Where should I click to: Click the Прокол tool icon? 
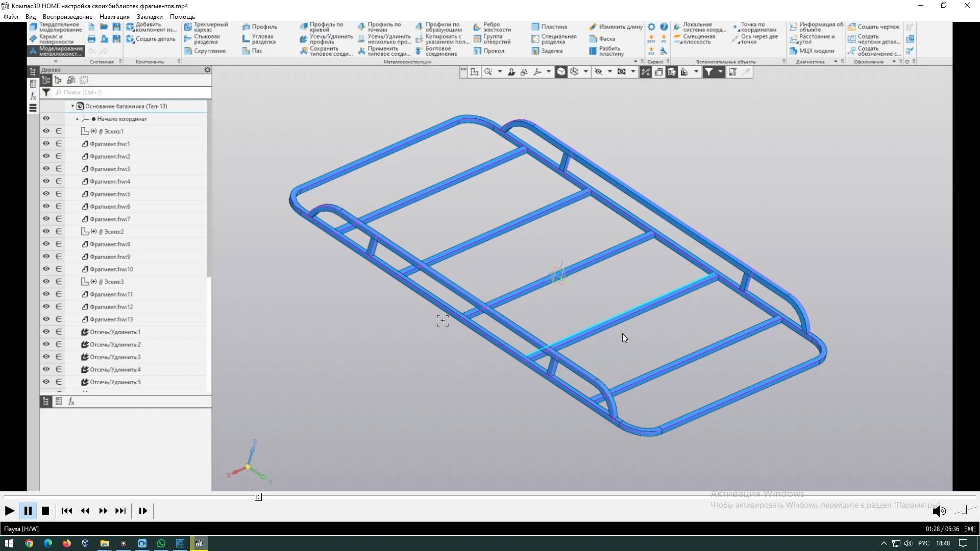click(477, 51)
